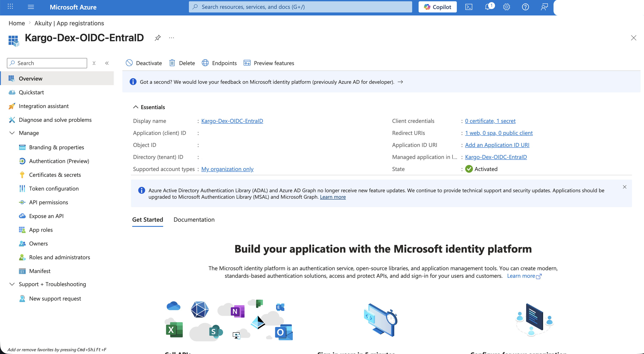Open Preview features from the toolbar
644x354 pixels.
pyautogui.click(x=269, y=63)
